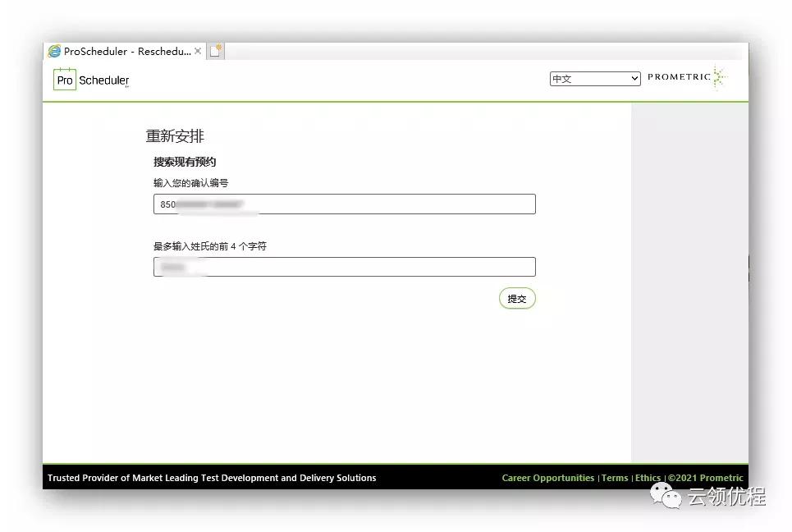Click the 'Pro' box in the header logo

pyautogui.click(x=64, y=80)
